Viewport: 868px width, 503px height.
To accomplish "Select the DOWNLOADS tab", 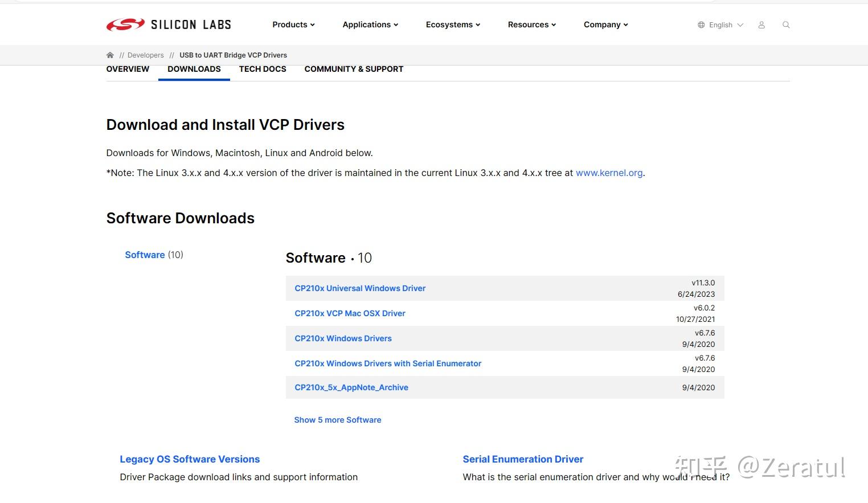I will point(194,69).
